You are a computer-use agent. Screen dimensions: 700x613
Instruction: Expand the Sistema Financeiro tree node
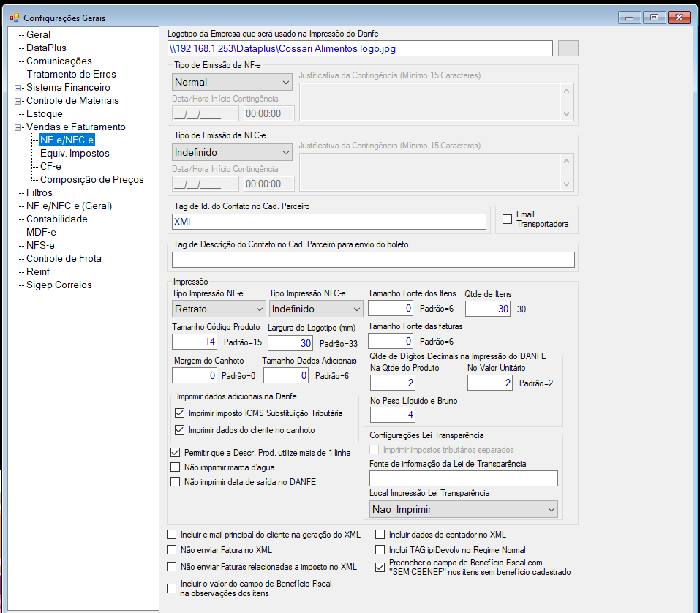[18, 88]
